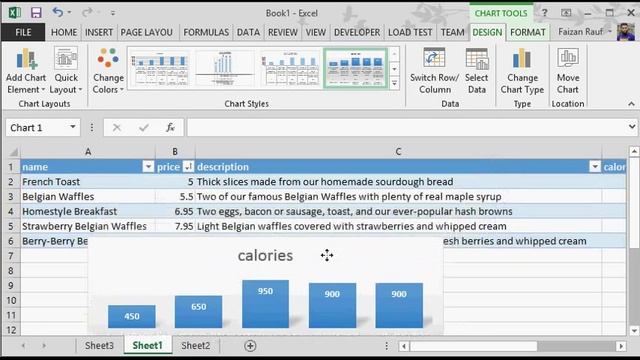Select cell containing Homestyle Breakfast
This screenshot has width=640, height=360.
pos(88,211)
